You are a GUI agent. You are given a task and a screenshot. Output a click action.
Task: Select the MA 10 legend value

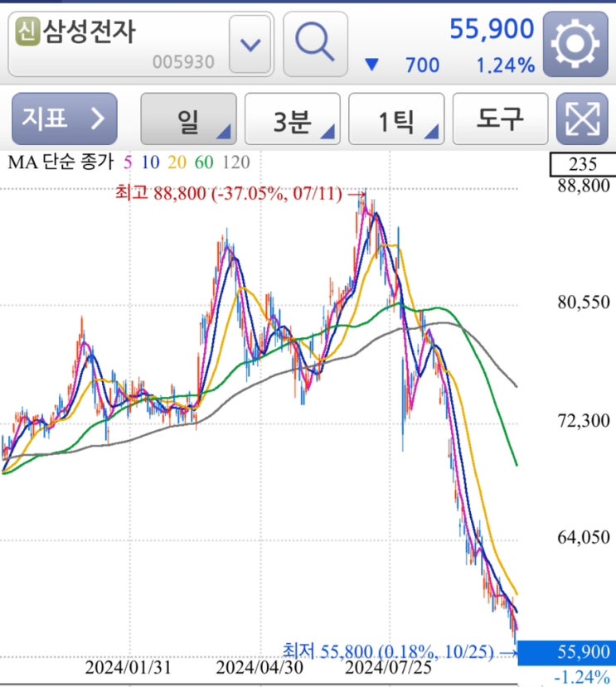[150, 162]
